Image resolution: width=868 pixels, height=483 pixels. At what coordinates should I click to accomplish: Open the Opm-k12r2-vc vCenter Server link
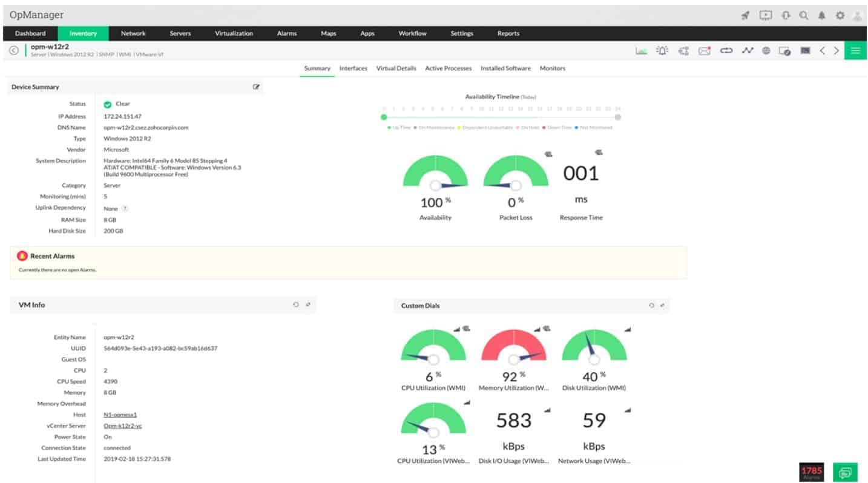123,425
